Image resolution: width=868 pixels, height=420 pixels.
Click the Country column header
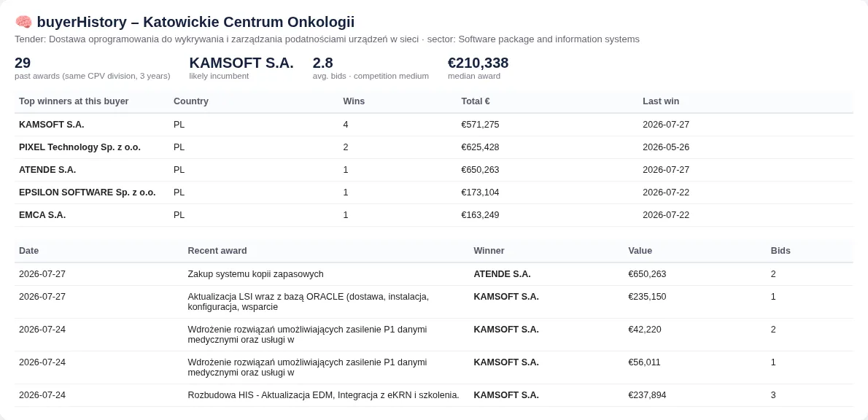[191, 101]
